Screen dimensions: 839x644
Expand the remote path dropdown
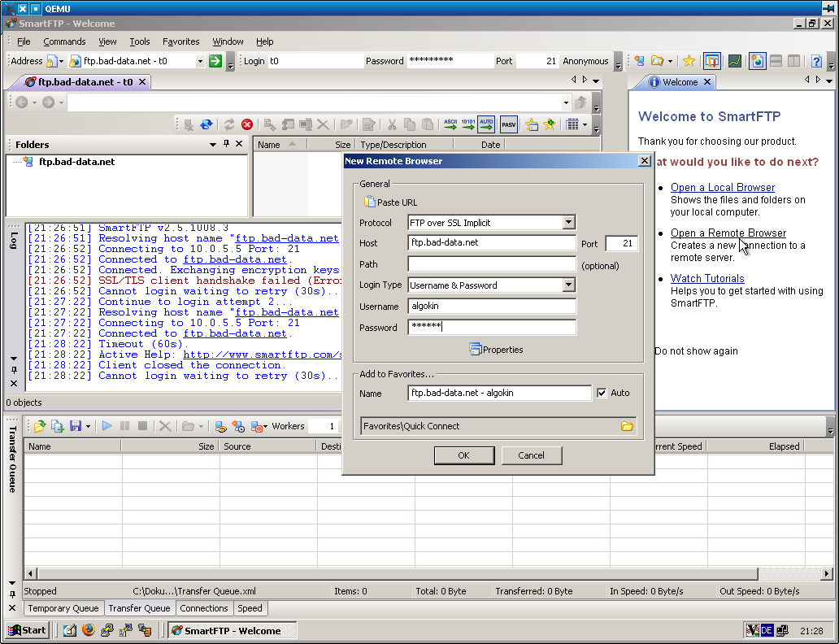(566, 102)
